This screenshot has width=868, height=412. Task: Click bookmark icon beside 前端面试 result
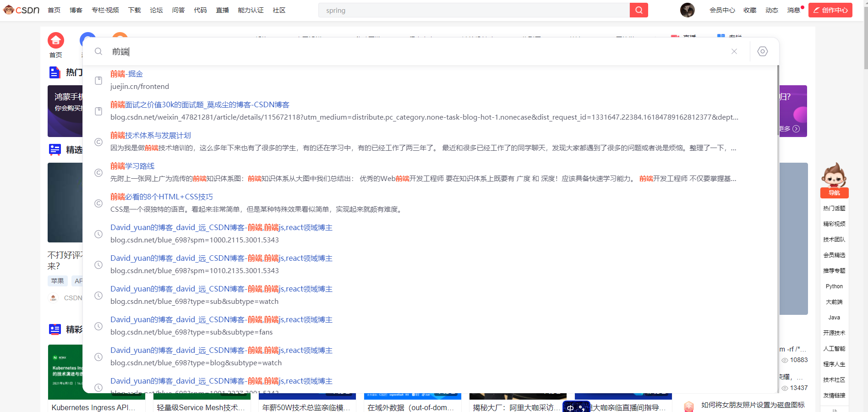point(98,111)
